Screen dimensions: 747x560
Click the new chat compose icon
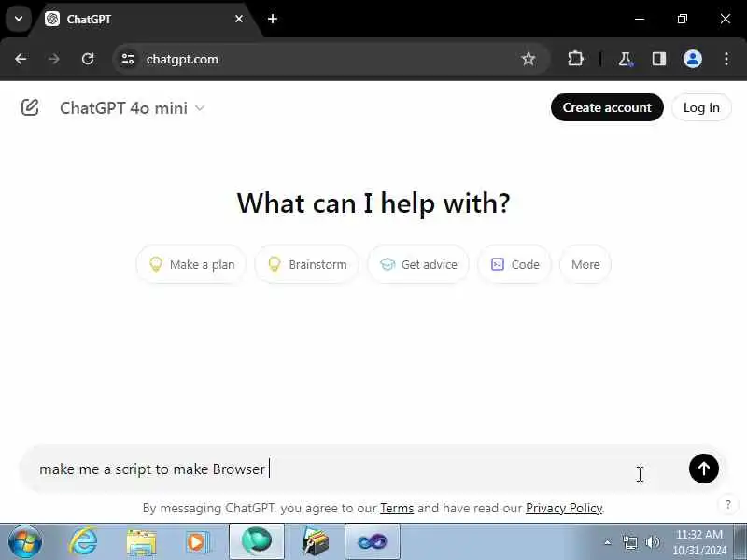pos(30,107)
